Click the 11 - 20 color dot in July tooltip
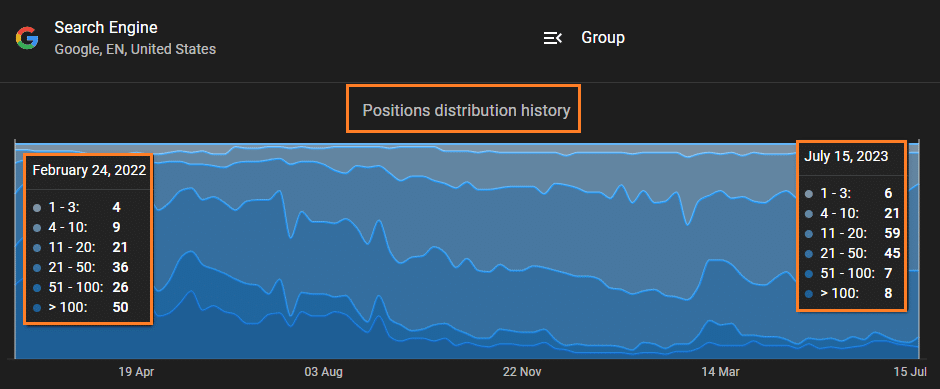This screenshot has height=389, width=940. pos(809,234)
